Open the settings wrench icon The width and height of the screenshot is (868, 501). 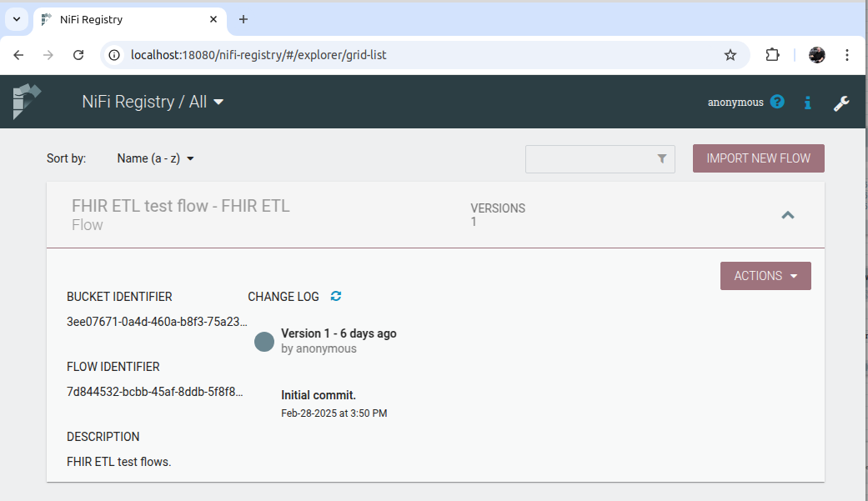point(841,103)
